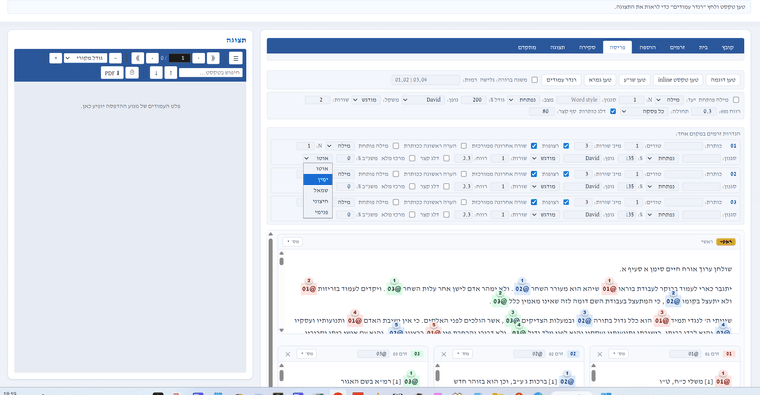Screen dimensions: 760x395
Task: Uncheck שורה אחרונה ממורכזת in stream 01 row
Action: [x=534, y=146]
